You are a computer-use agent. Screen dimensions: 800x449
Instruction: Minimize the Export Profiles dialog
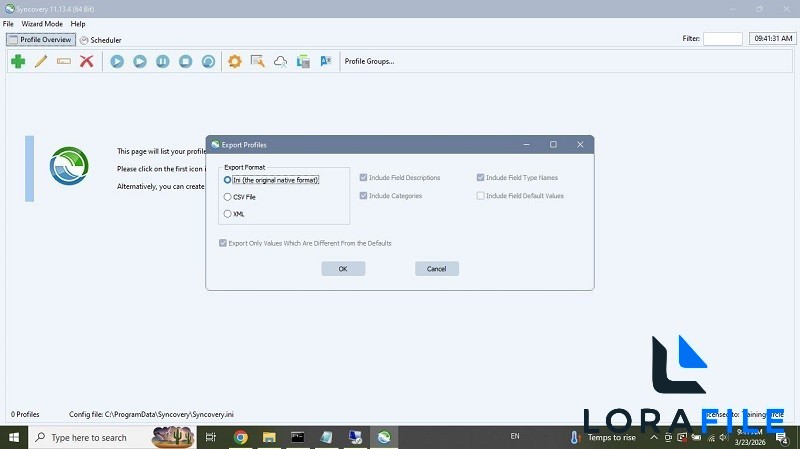(x=526, y=145)
